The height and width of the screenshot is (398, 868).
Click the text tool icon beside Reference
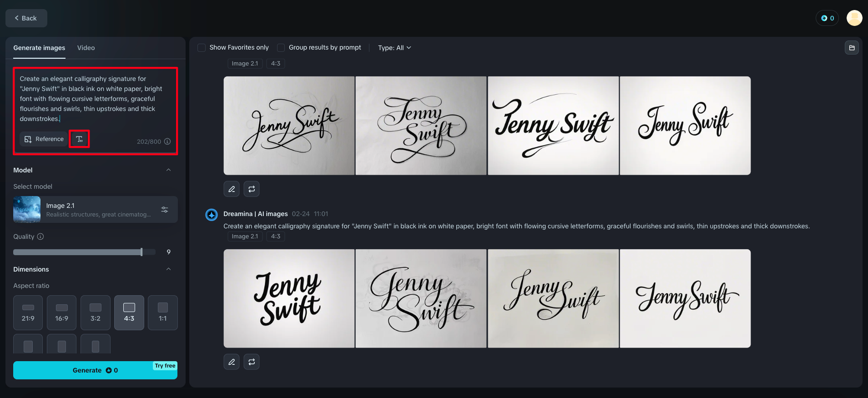[79, 139]
